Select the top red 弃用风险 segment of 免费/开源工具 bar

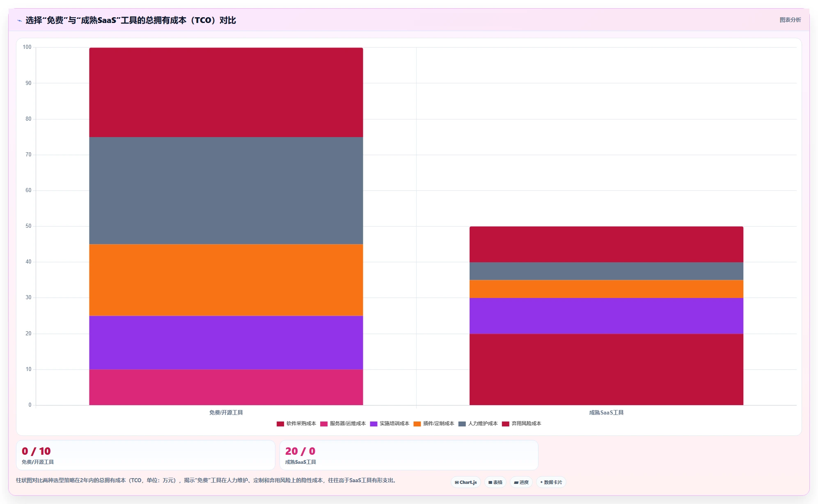[x=226, y=92]
